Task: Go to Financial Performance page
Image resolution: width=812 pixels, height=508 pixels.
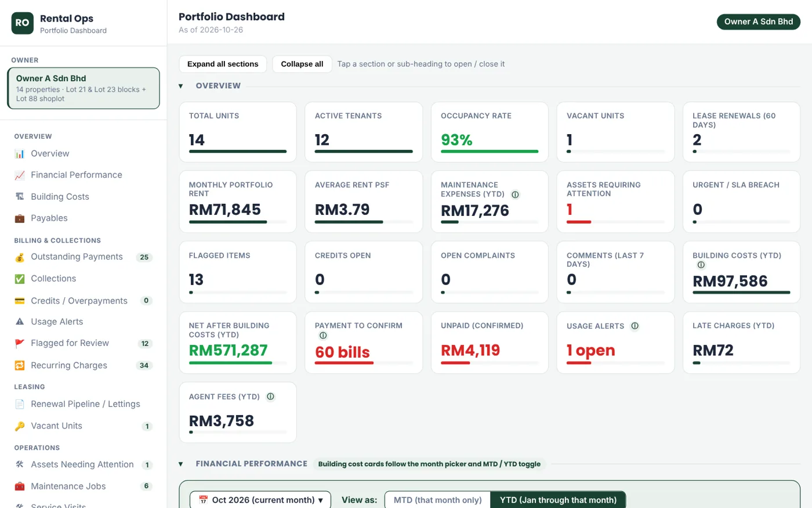Action: pyautogui.click(x=84, y=175)
